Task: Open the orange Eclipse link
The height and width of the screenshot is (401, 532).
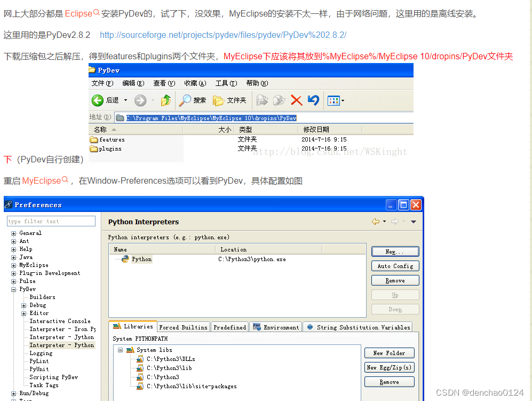Action: coord(78,13)
